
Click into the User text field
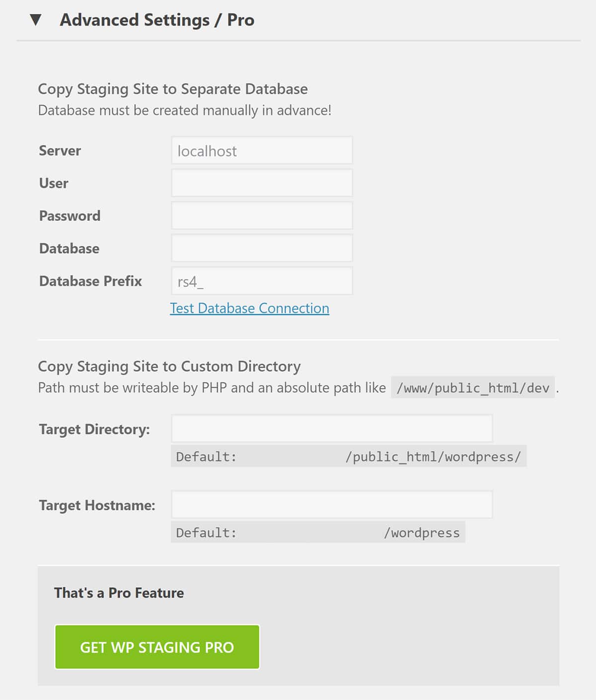click(x=262, y=183)
